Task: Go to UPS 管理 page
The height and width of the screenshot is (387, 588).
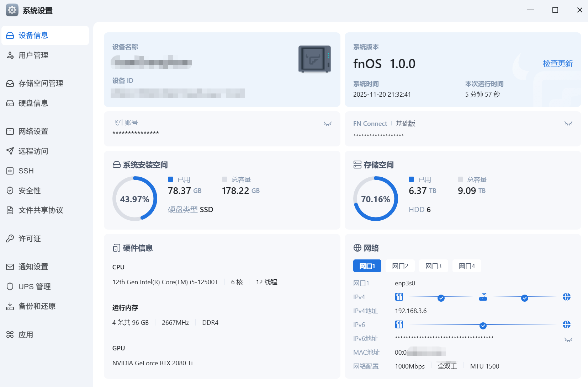Action: pyautogui.click(x=35, y=287)
